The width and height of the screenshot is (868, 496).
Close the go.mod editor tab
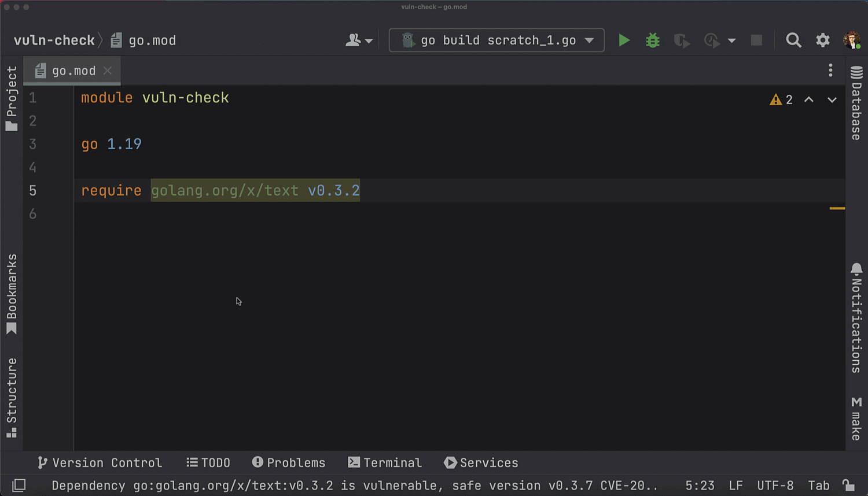coord(108,71)
